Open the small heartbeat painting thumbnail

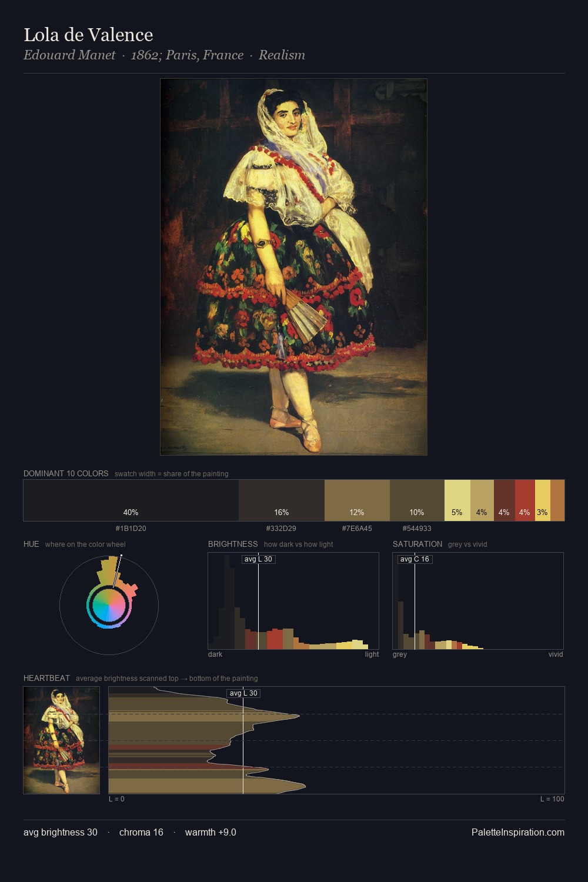[61, 740]
